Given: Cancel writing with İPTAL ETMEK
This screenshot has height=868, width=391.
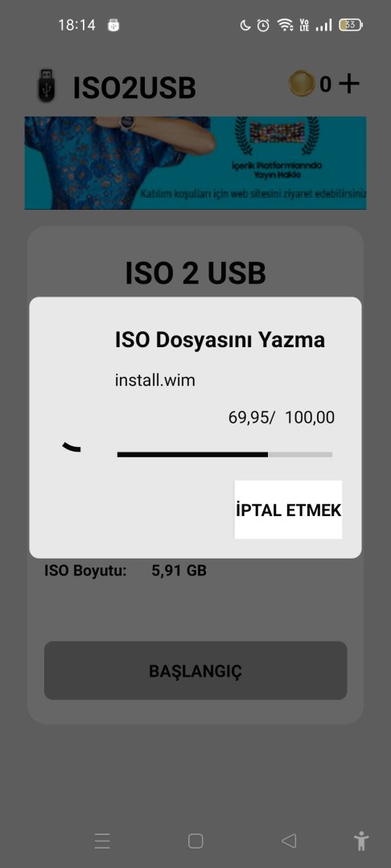Looking at the screenshot, I should 289,510.
